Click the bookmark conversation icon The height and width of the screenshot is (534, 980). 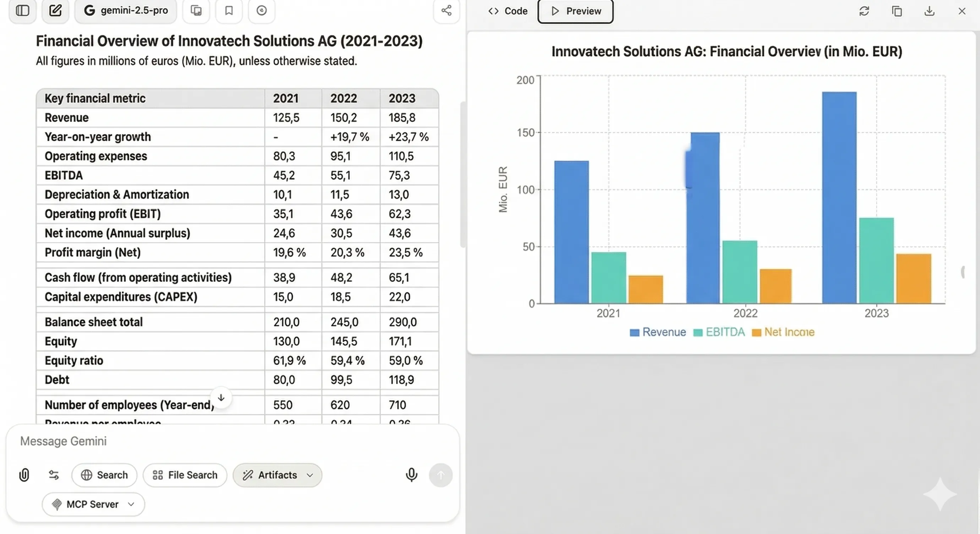[229, 11]
